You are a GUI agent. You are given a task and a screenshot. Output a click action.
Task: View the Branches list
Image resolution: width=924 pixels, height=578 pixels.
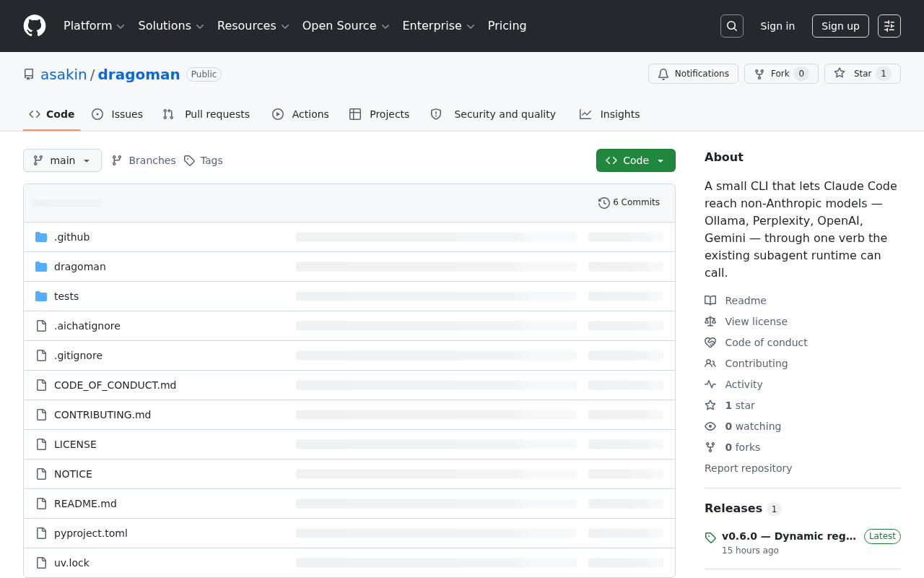(144, 160)
